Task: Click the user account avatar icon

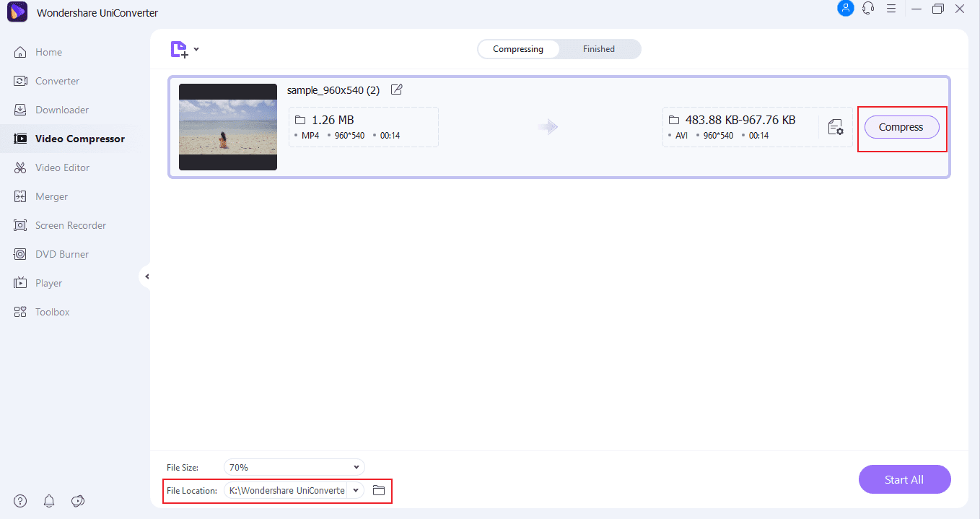Action: click(x=845, y=9)
